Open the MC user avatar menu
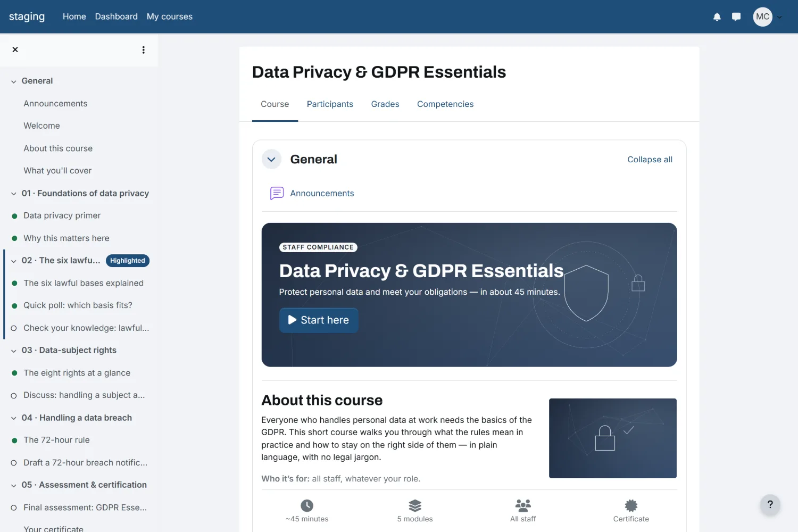 (x=763, y=17)
